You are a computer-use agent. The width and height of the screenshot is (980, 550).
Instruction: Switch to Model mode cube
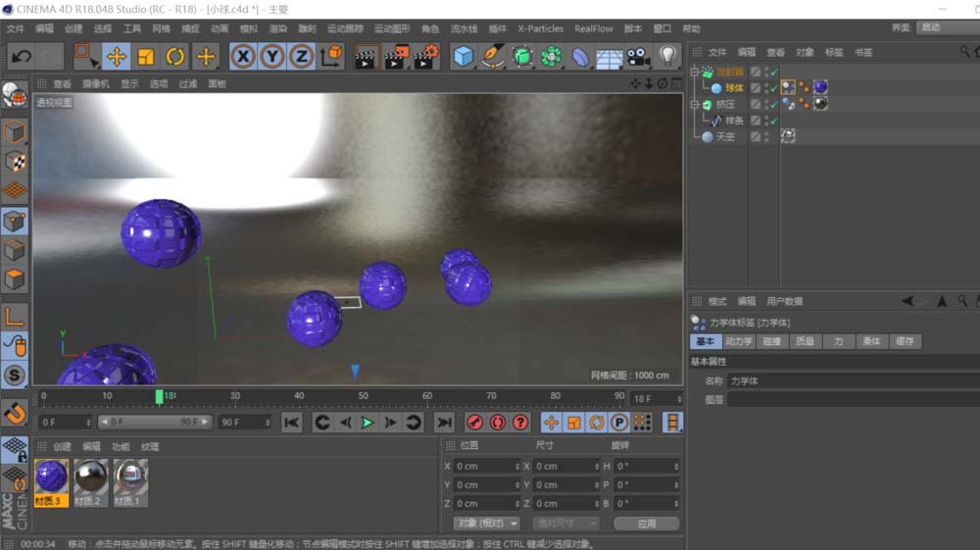15,132
